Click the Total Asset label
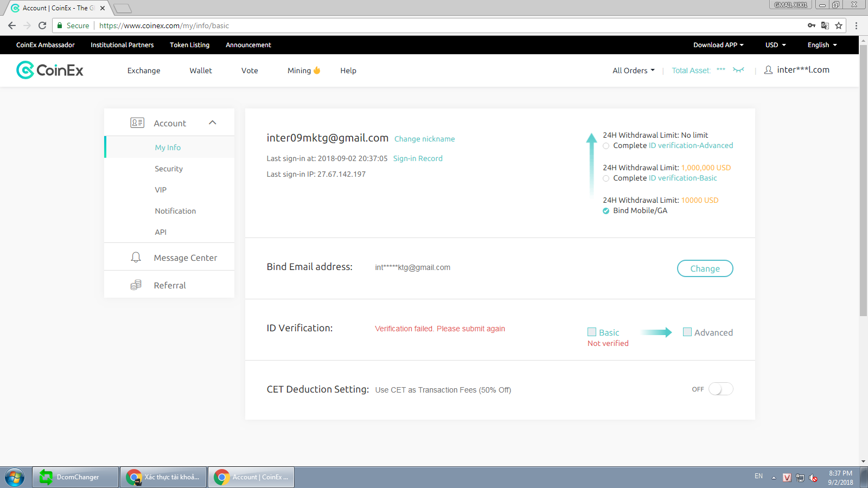868x488 pixels. pos(691,70)
